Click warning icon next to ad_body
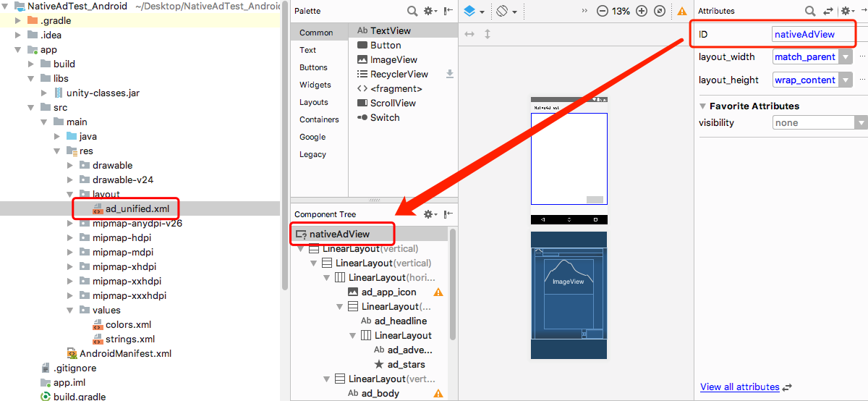 (438, 394)
